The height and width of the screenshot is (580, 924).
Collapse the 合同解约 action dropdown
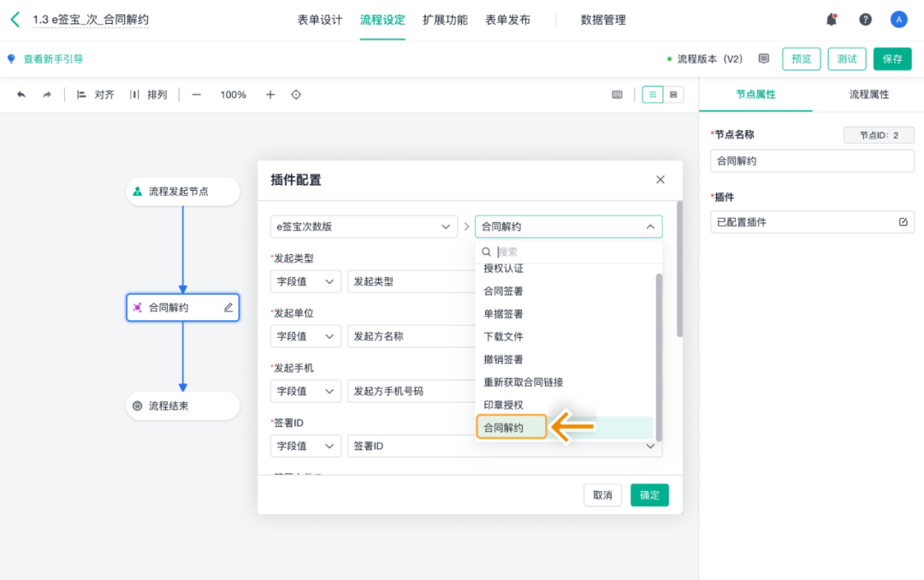[569, 227]
